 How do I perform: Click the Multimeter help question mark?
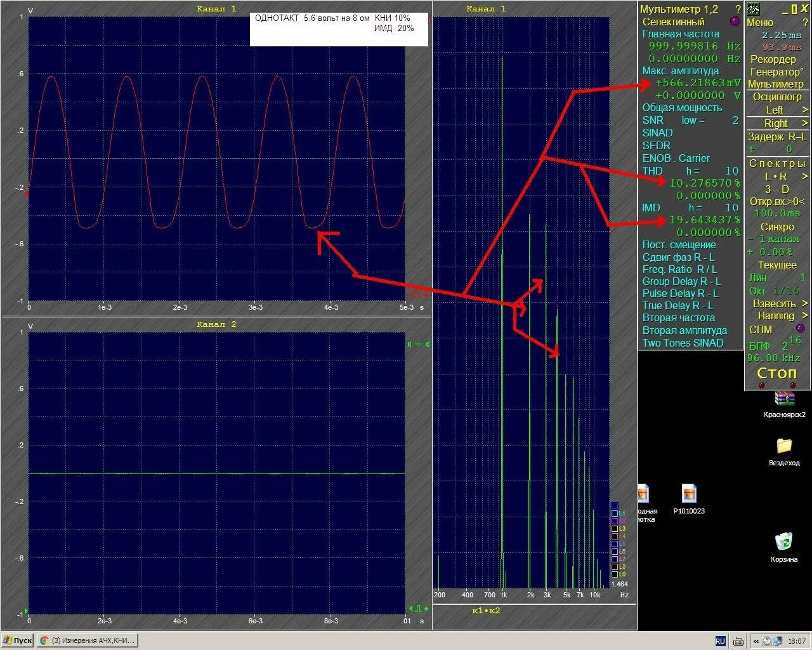click(x=738, y=9)
